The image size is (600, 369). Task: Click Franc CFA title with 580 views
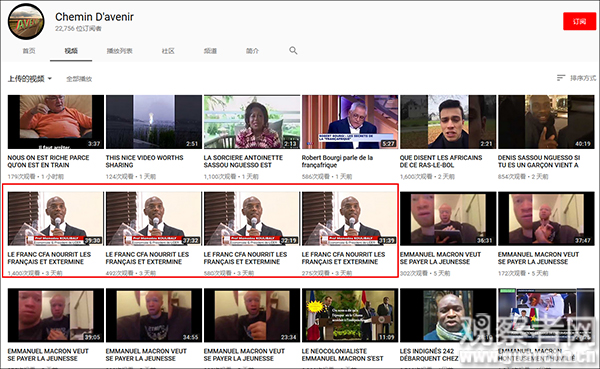(245, 258)
